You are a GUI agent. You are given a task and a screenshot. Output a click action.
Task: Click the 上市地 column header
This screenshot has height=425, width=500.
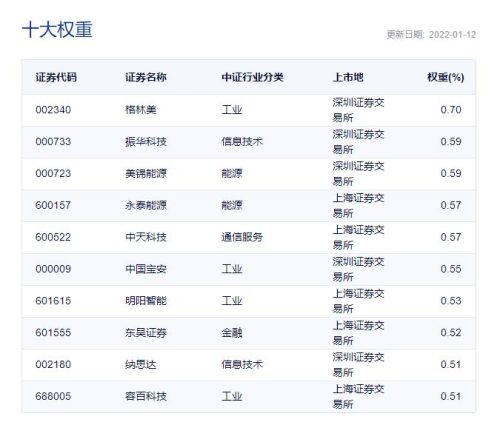coord(348,77)
